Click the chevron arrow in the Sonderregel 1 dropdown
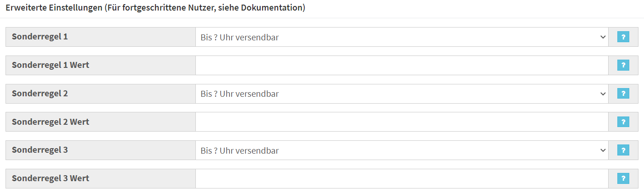644x194 pixels. (603, 37)
